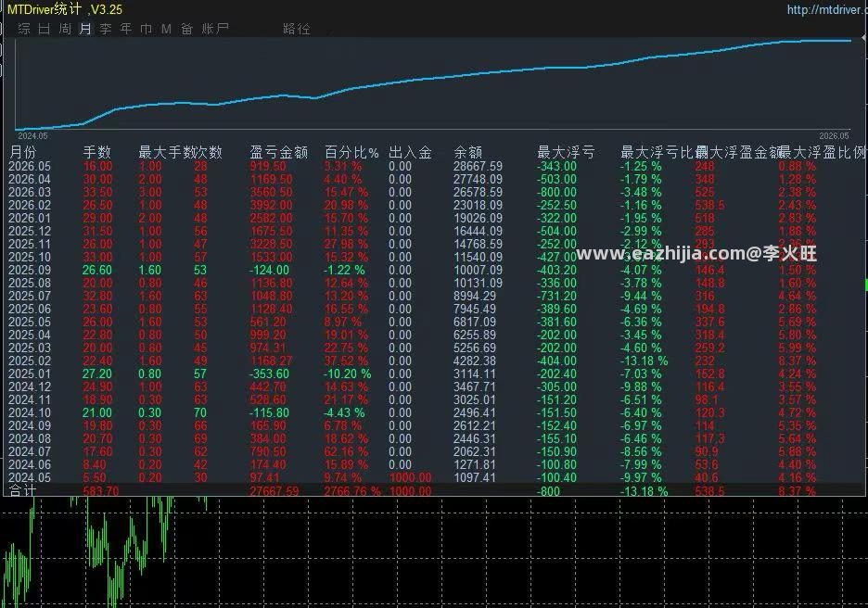Click the balance value 1097.41

click(475, 478)
